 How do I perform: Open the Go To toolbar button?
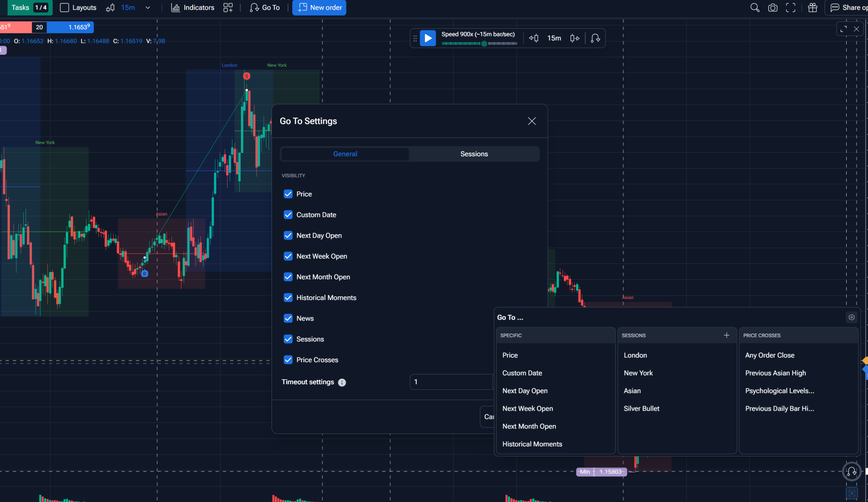tap(264, 7)
